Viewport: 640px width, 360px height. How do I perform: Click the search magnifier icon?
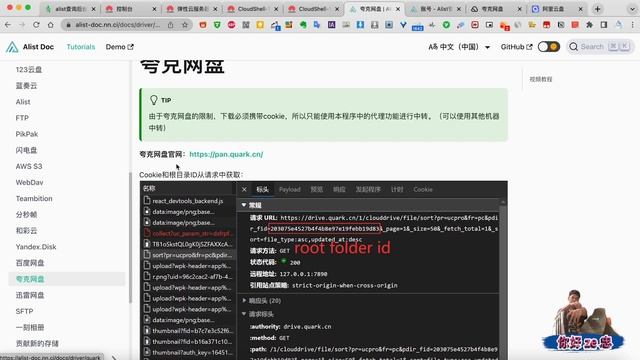pos(573,47)
